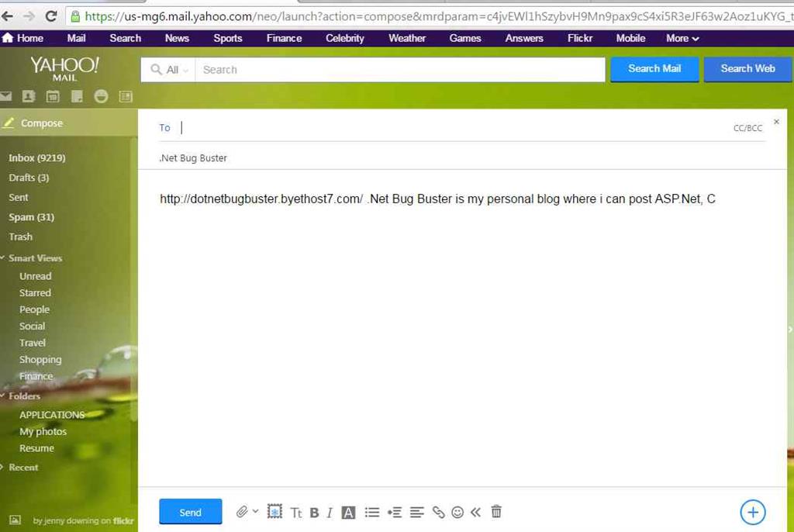Open the Messenger smiley icon near the top
794x532 pixels.
pos(102,96)
